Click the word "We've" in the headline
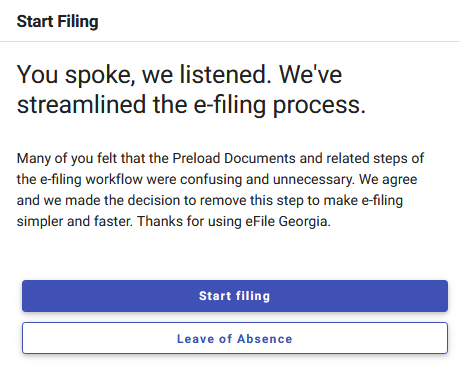Image resolution: width=460 pixels, height=376 pixels. [x=310, y=74]
